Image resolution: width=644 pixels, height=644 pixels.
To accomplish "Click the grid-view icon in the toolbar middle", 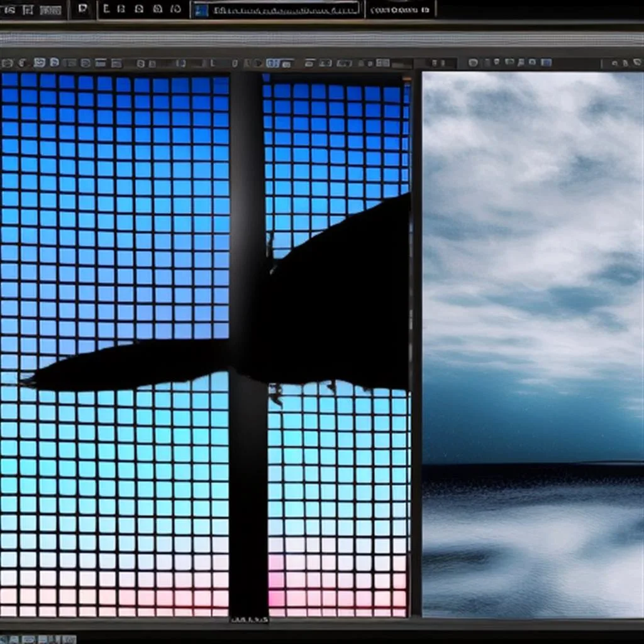I will [x=382, y=63].
